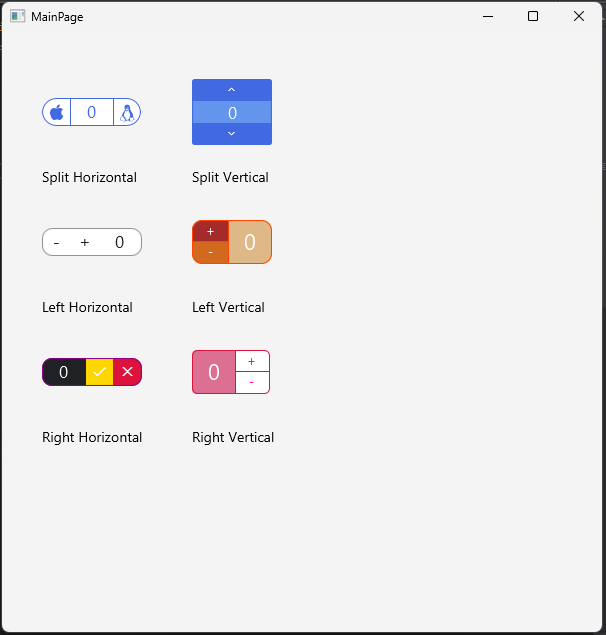Click the down chevron in the blue stepper
Viewport: 606px width, 635px height.
[x=232, y=134]
